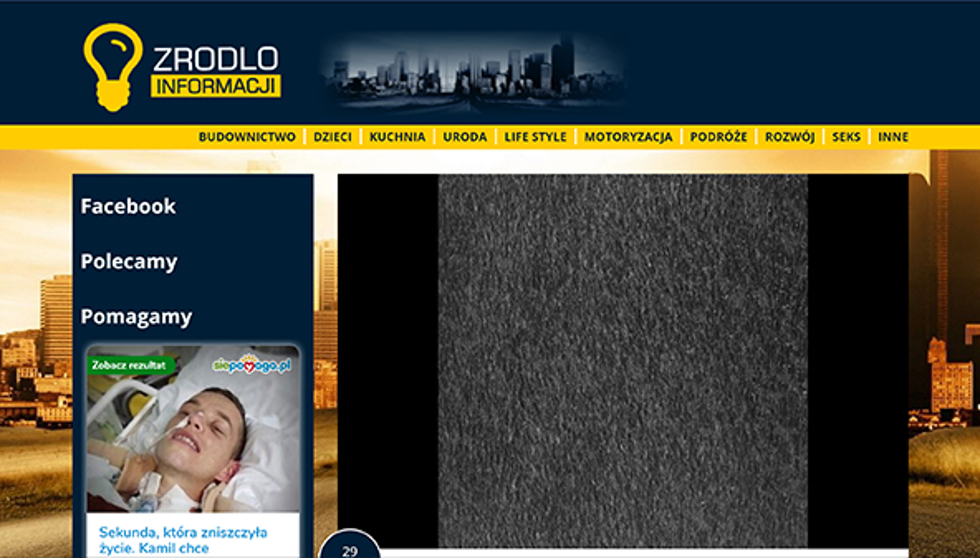Click the INNE menu item
The image size is (980, 558).
893,137
